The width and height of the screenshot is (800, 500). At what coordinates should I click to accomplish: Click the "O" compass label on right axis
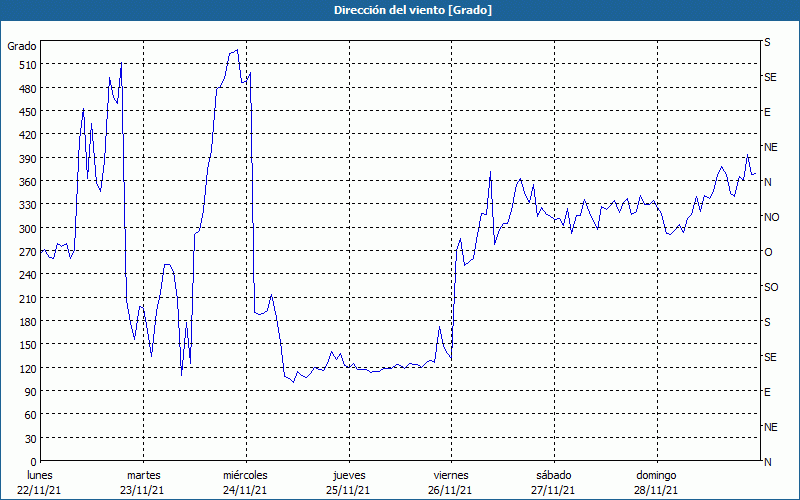coord(768,252)
